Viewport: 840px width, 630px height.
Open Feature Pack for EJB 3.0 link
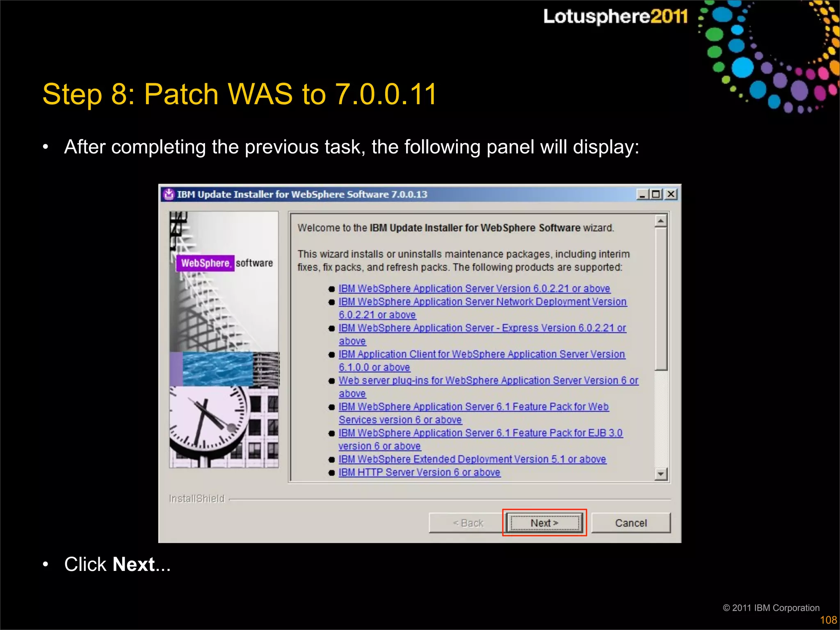(x=481, y=440)
